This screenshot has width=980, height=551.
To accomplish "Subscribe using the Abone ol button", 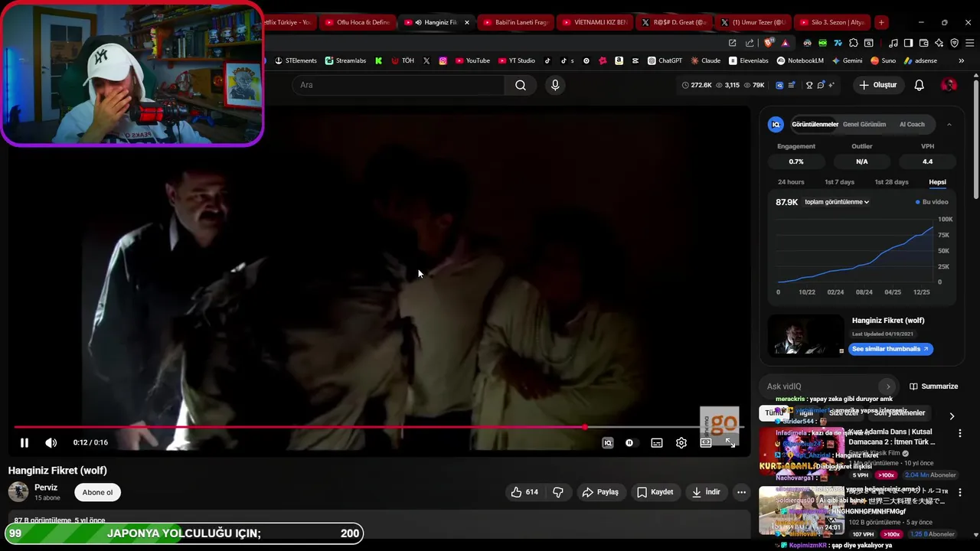I will pos(97,492).
